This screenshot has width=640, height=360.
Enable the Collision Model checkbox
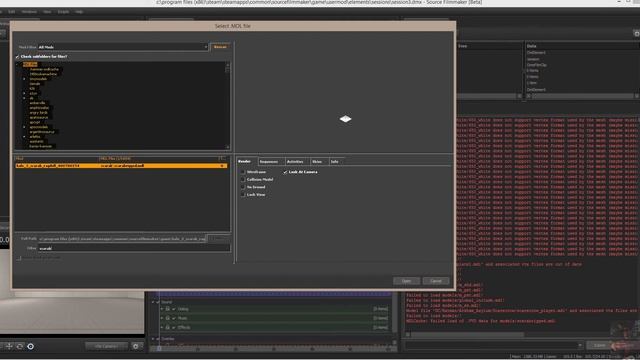coord(243,180)
